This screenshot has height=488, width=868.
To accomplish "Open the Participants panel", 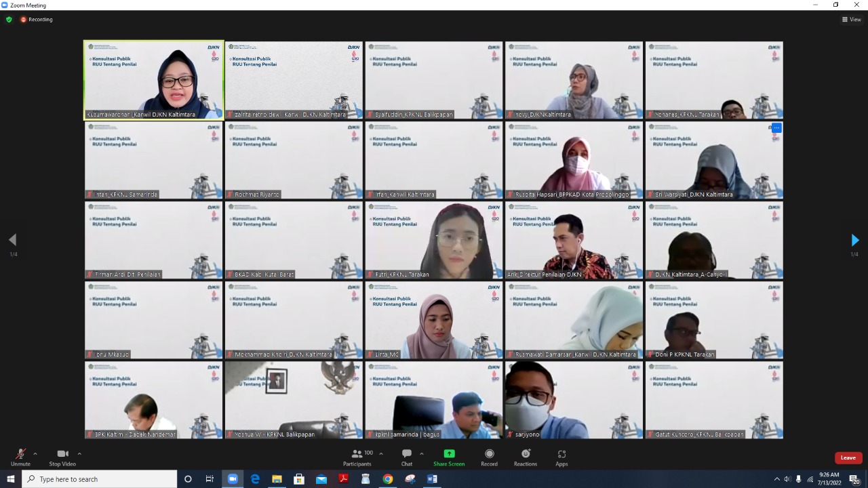I will tap(357, 457).
